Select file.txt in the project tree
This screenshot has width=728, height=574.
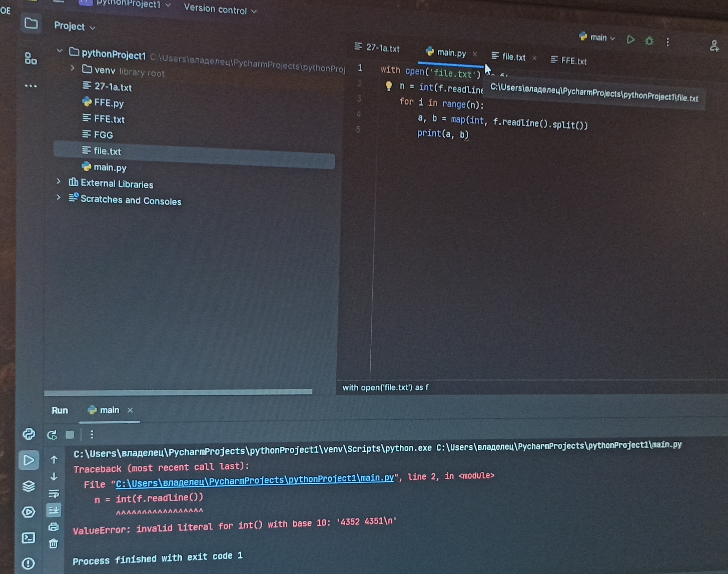[107, 151]
